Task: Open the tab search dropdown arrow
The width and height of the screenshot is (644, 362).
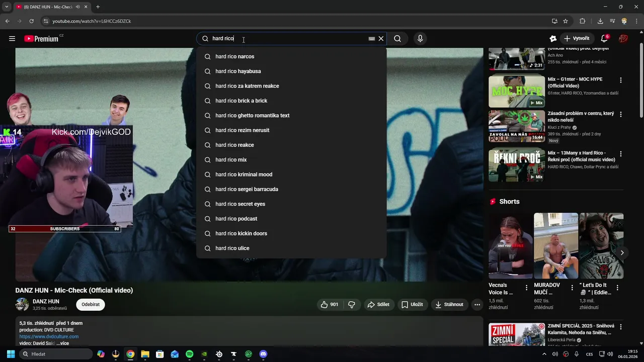Action: 7,7
